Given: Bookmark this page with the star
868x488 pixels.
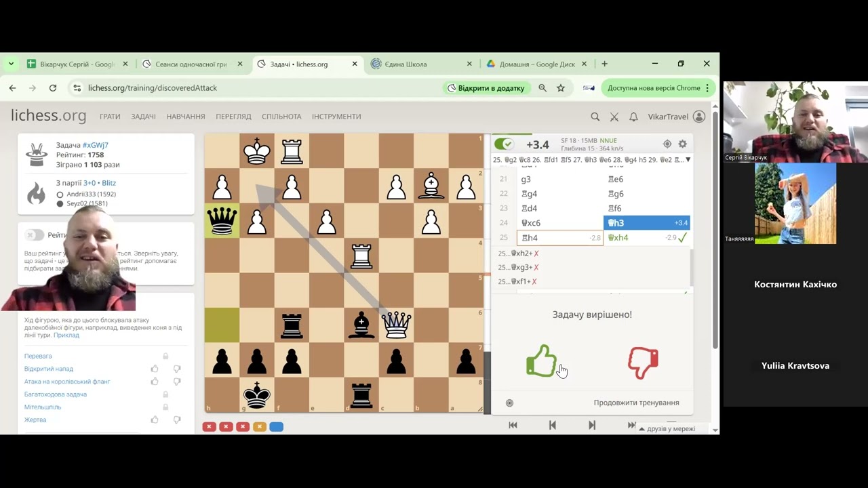Looking at the screenshot, I should (561, 88).
